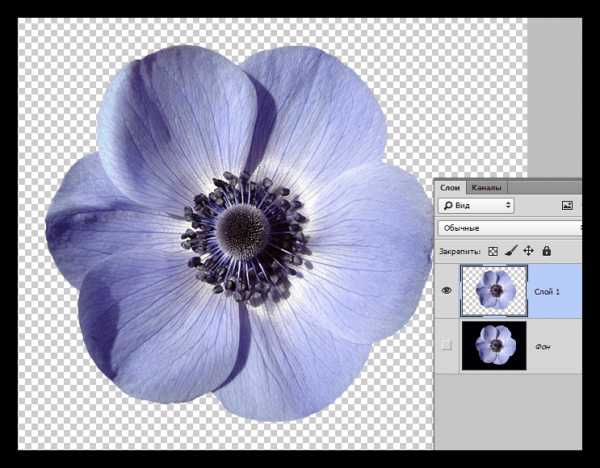Open the Обычные blend mode dropdown
Viewport: 600px width, 468px height.
click(x=510, y=228)
